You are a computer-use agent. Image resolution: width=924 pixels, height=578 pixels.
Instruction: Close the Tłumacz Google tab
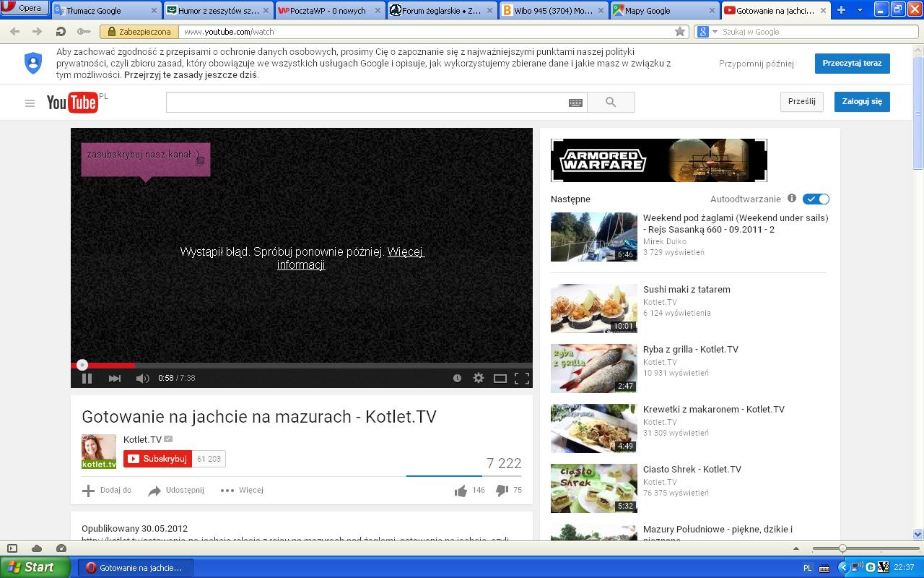pos(154,11)
